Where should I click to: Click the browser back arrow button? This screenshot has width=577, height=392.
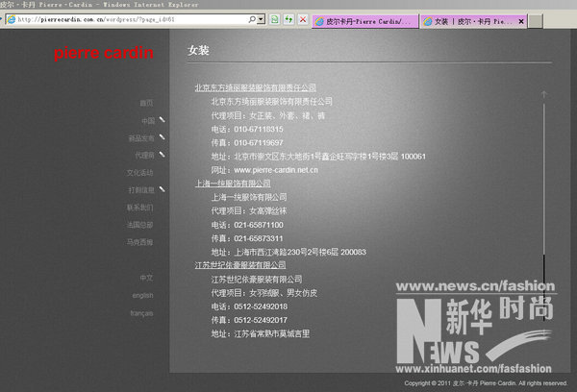[x=9, y=19]
